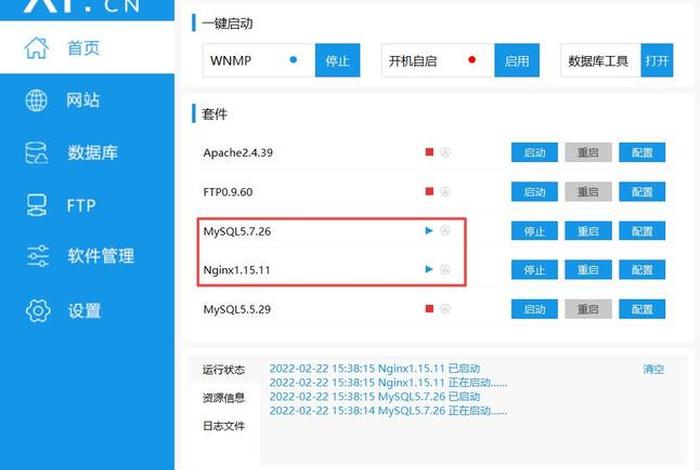Enable 开机自启 with the 启用 button
The width and height of the screenshot is (700, 470).
[517, 60]
